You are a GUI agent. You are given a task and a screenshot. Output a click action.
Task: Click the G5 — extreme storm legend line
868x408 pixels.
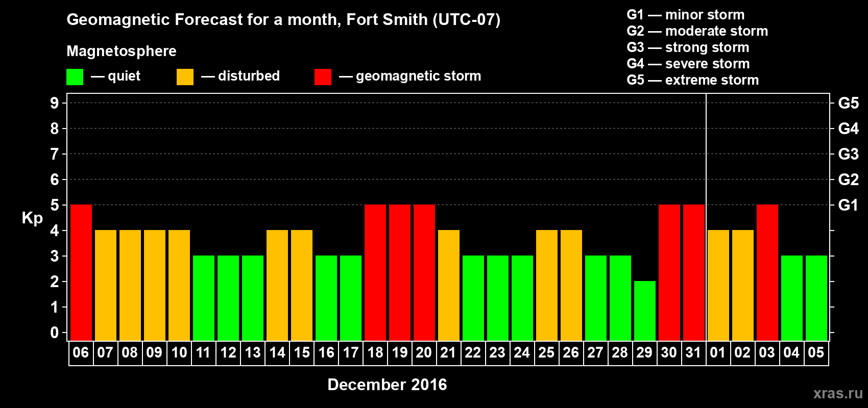coord(692,80)
